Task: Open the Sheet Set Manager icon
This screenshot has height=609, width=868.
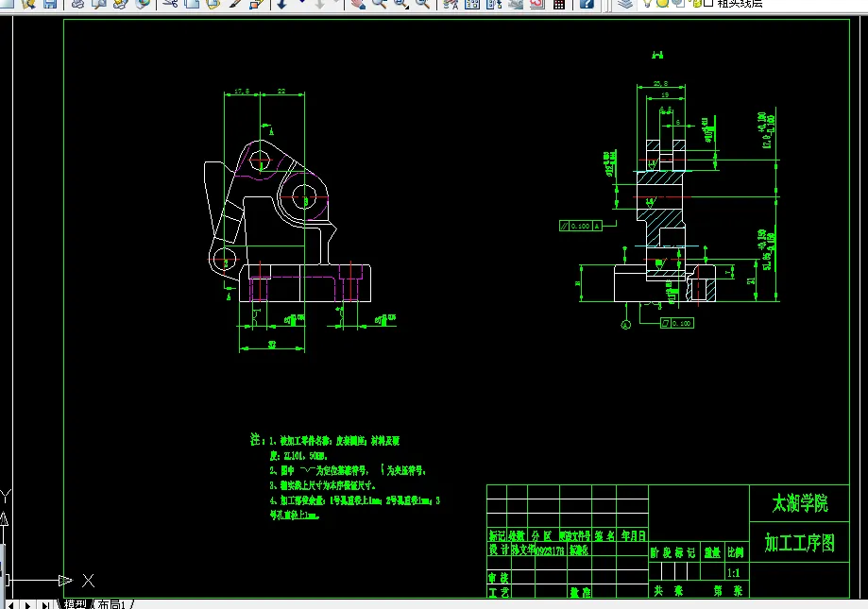Action: tap(516, 4)
